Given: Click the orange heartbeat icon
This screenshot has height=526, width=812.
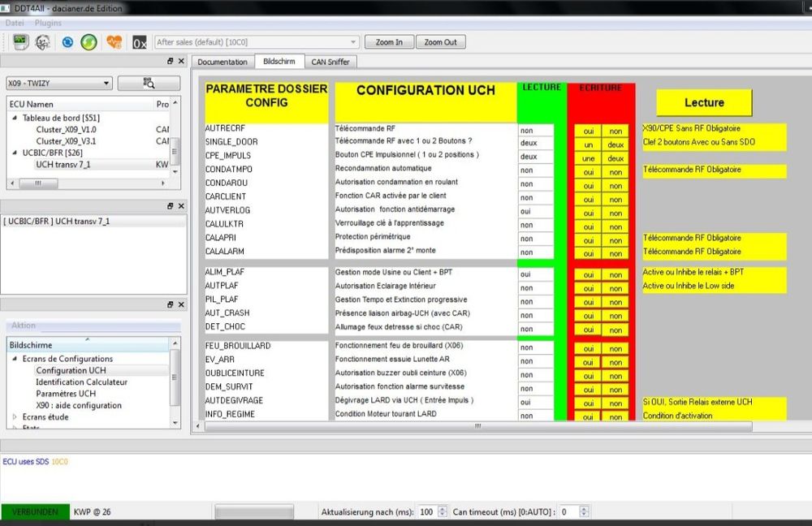Looking at the screenshot, I should pos(114,42).
